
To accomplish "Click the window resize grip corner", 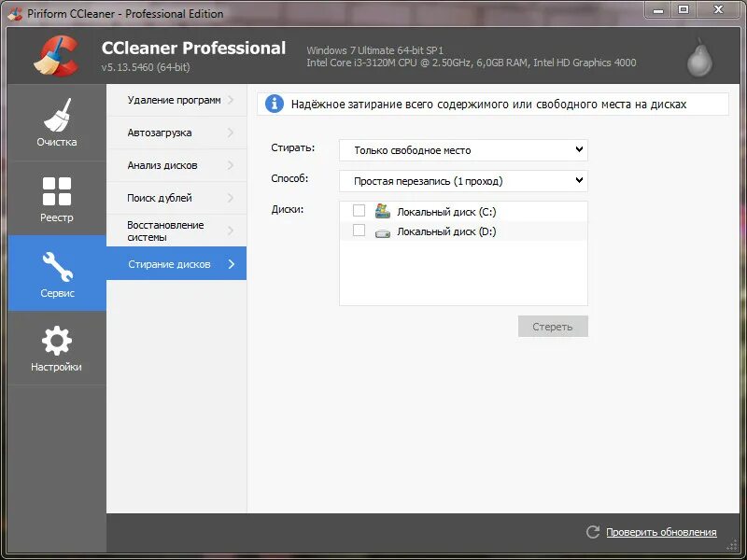I will (x=732, y=546).
